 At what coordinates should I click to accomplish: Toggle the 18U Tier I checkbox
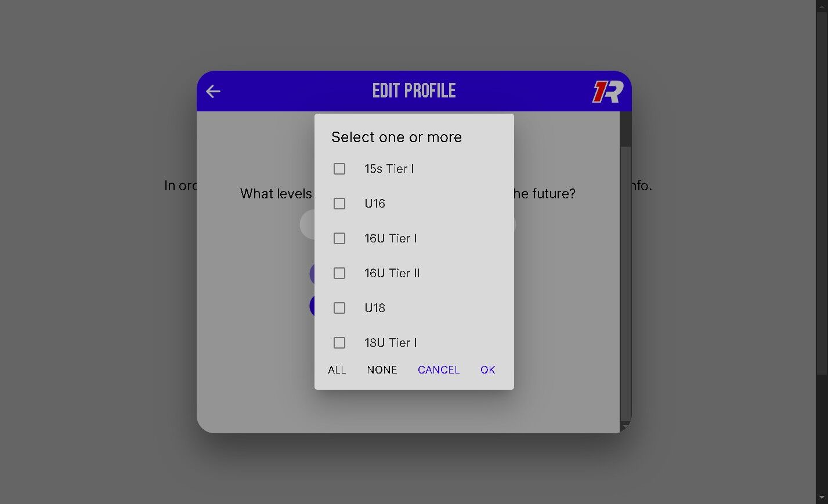[339, 343]
